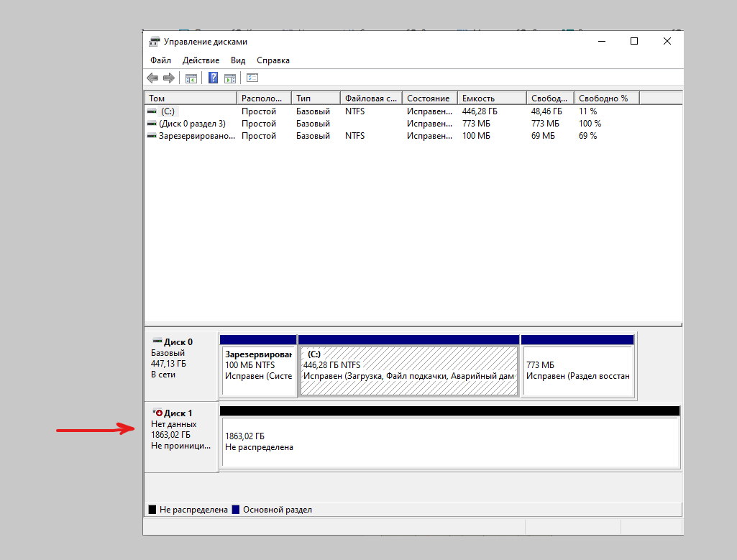Select the (C:) 446,28 ГБ partition block

point(408,370)
